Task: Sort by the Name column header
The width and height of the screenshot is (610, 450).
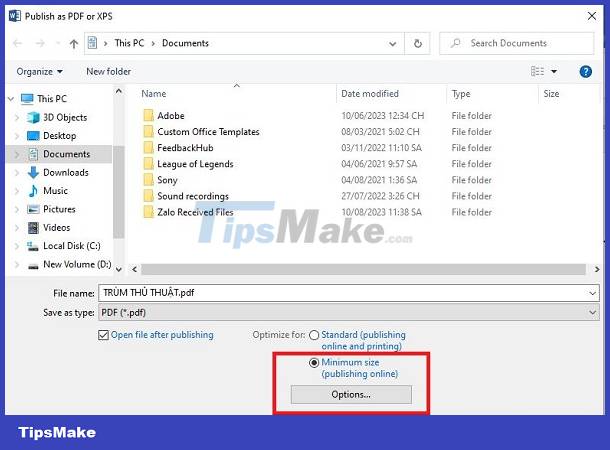Action: [154, 94]
